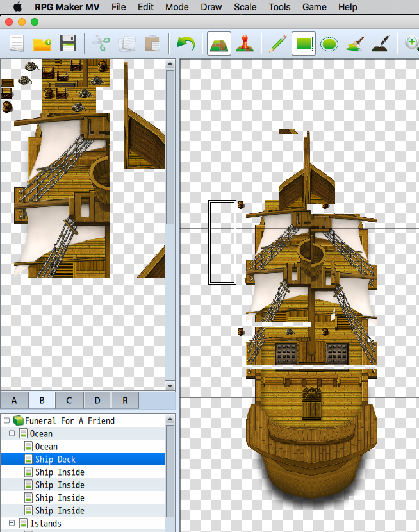The image size is (419, 532).
Task: Click the green Undo arrow
Action: (x=186, y=44)
